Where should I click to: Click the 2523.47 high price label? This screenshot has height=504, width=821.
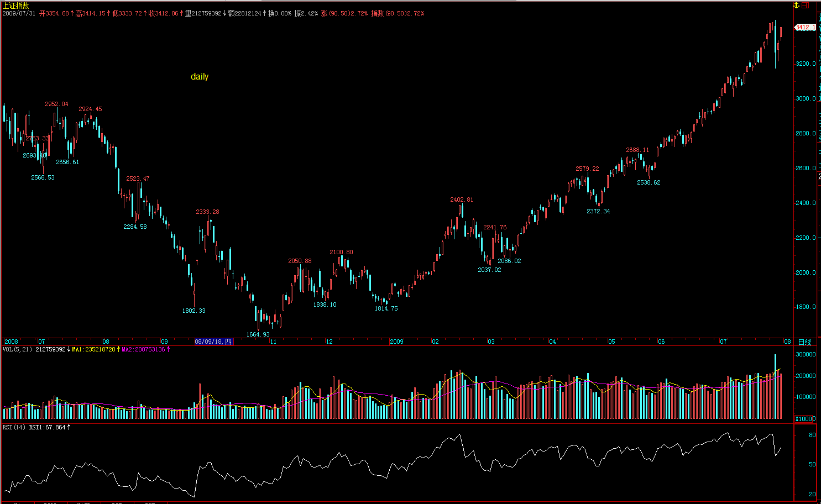[x=138, y=179]
